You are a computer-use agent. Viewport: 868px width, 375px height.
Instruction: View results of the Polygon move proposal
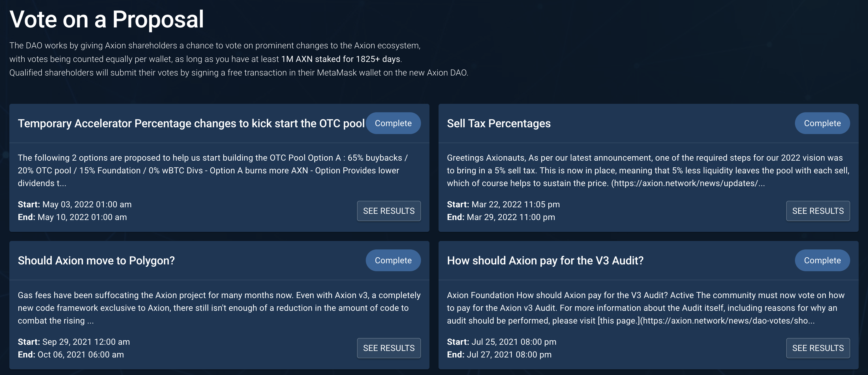(388, 348)
